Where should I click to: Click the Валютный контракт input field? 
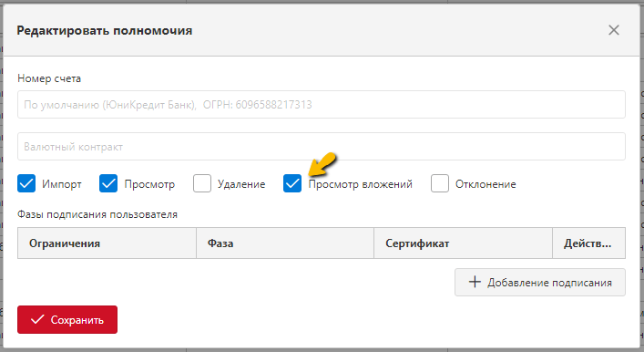pos(322,147)
